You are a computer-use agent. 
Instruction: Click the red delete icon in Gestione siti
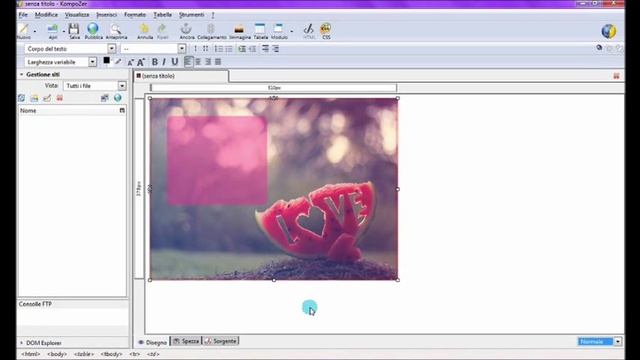pyautogui.click(x=60, y=98)
